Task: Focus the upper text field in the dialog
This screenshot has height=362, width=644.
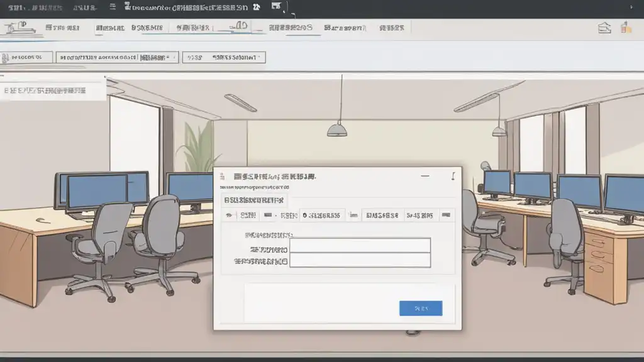Action: click(x=360, y=246)
